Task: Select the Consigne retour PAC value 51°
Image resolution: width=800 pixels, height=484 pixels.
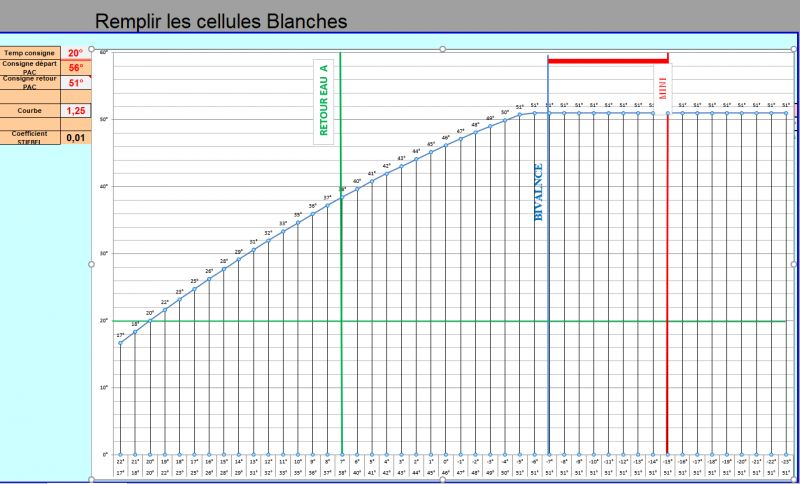Action: (75, 83)
